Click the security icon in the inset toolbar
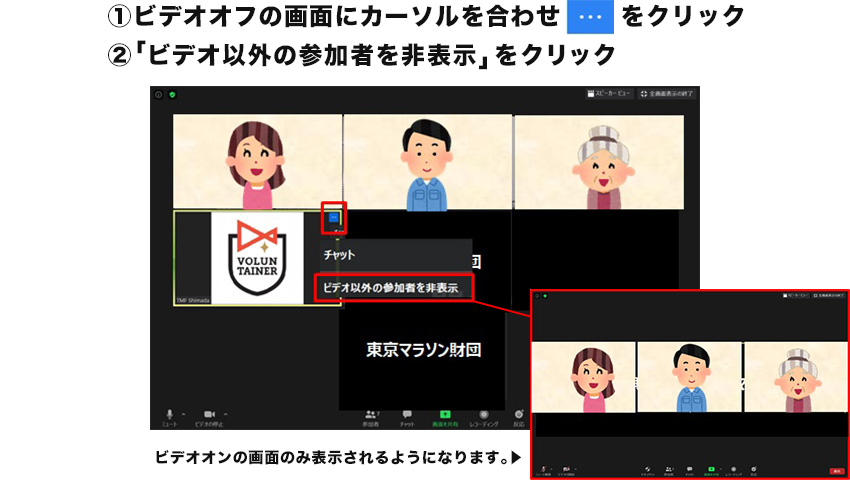Screen dimensions: 850x480 pyautogui.click(x=649, y=468)
